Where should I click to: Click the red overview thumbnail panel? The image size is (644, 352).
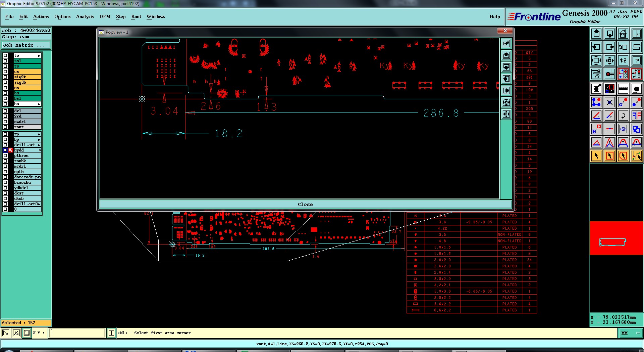point(616,238)
